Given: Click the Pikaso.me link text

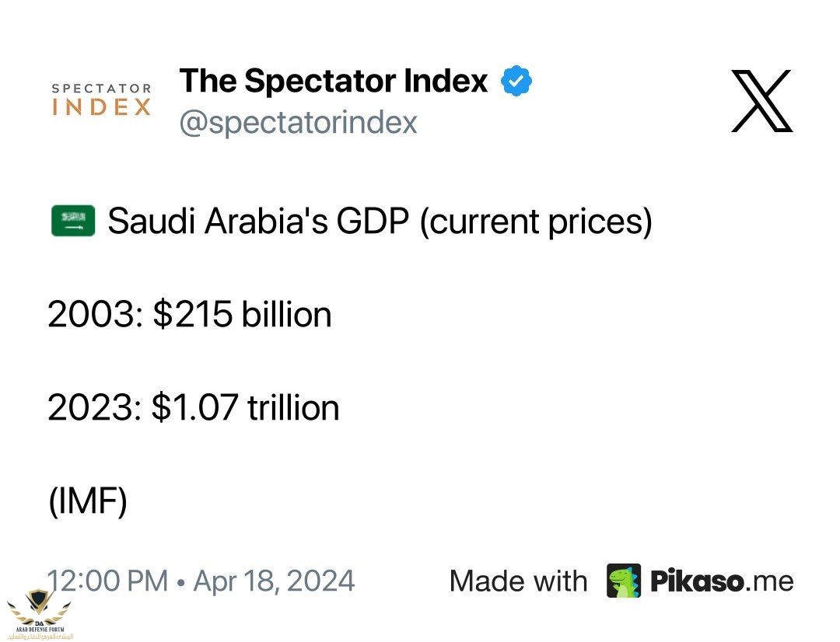Looking at the screenshot, I should (x=722, y=581).
